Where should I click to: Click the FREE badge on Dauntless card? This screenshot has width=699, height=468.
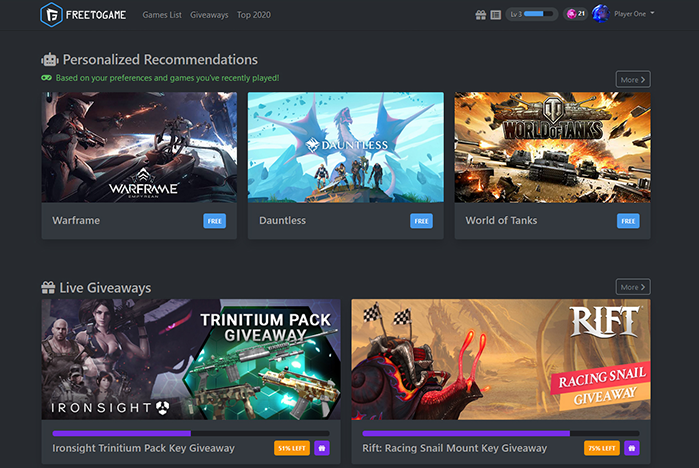click(x=421, y=221)
